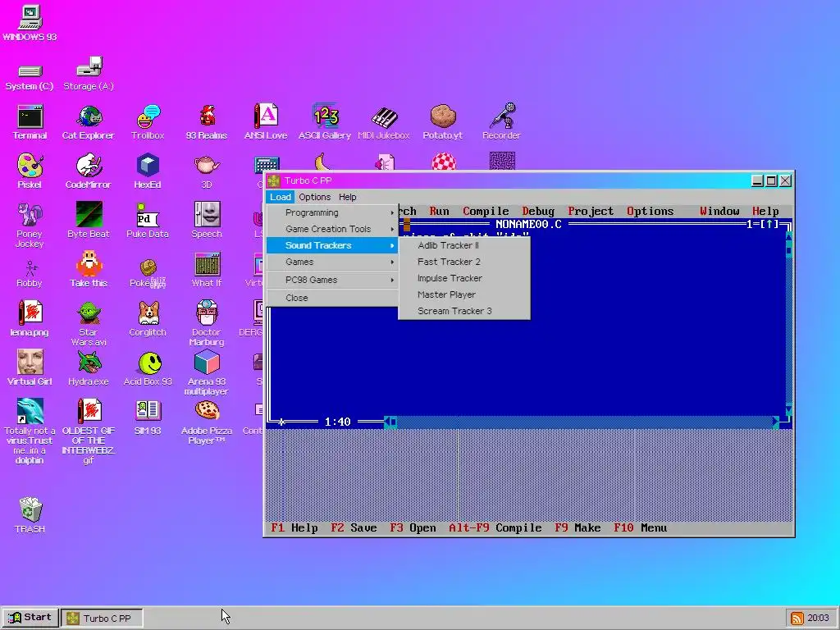
Task: Expand the Games submenu
Action: (x=332, y=262)
